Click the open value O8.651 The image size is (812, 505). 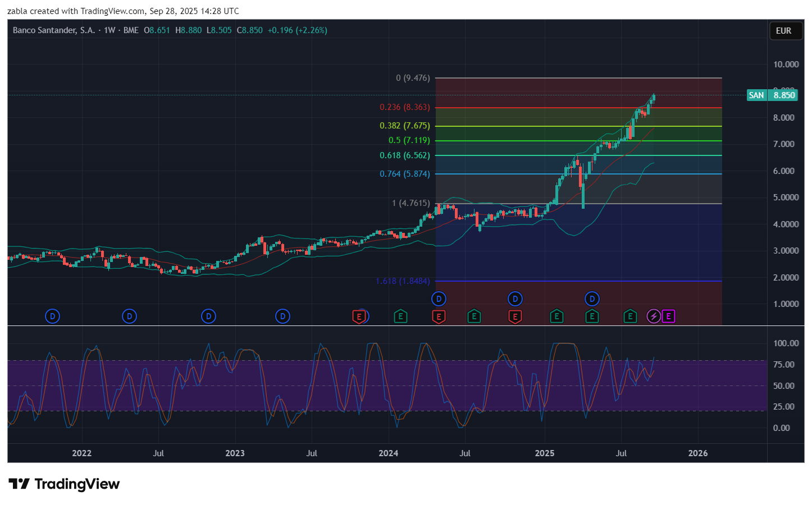tap(157, 30)
